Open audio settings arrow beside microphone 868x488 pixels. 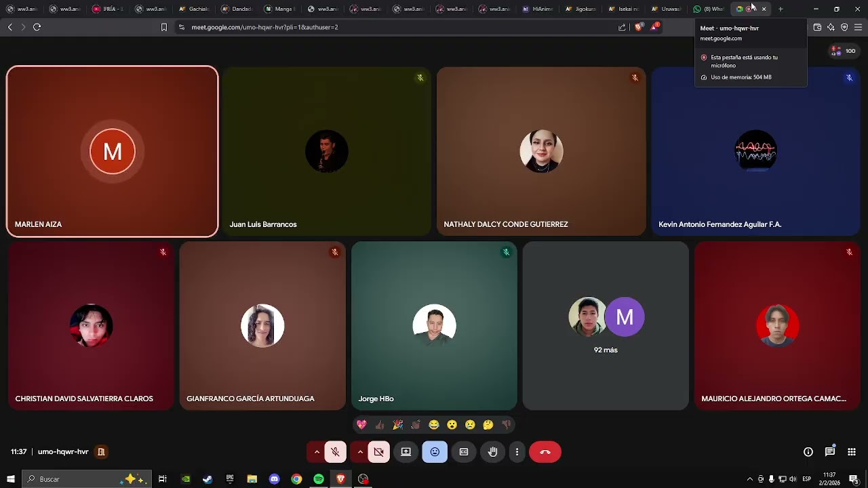click(x=316, y=452)
